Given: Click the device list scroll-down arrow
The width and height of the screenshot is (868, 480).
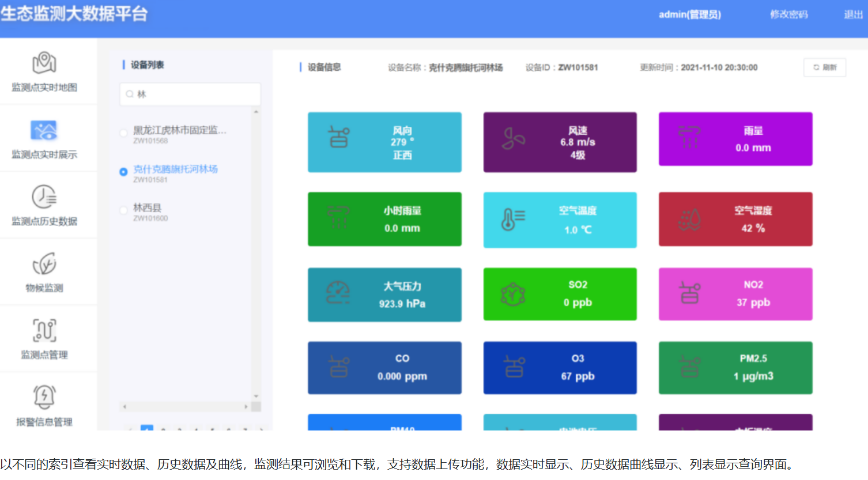Looking at the screenshot, I should [x=256, y=396].
